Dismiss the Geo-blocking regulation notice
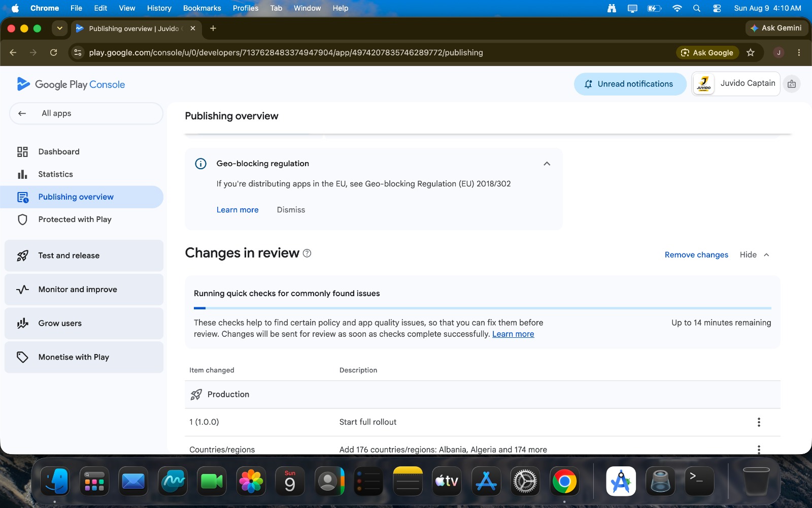 (291, 210)
